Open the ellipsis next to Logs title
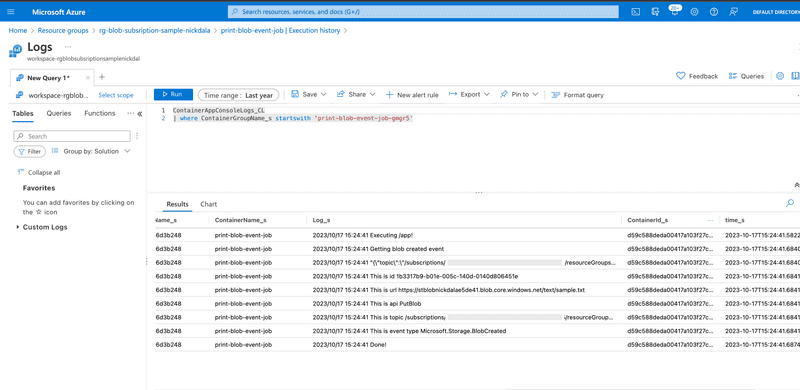This screenshot has width=800, height=390. coord(68,46)
